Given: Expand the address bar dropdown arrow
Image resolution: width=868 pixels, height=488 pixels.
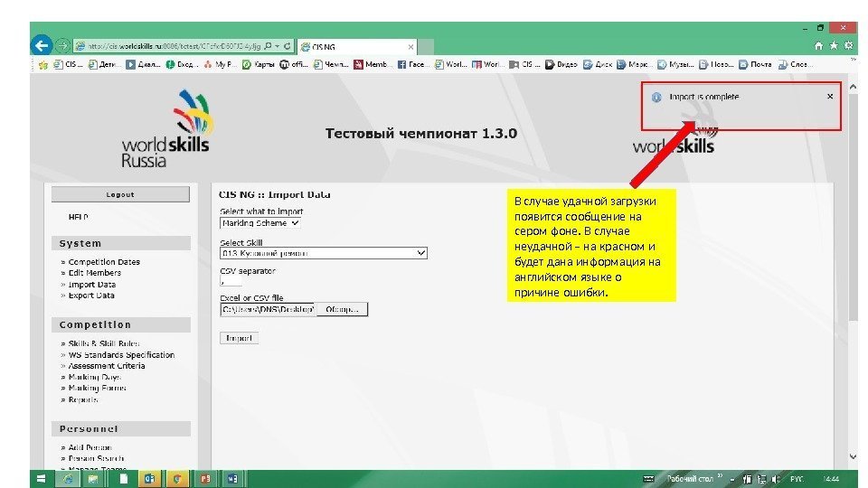Looking at the screenshot, I should [278, 46].
